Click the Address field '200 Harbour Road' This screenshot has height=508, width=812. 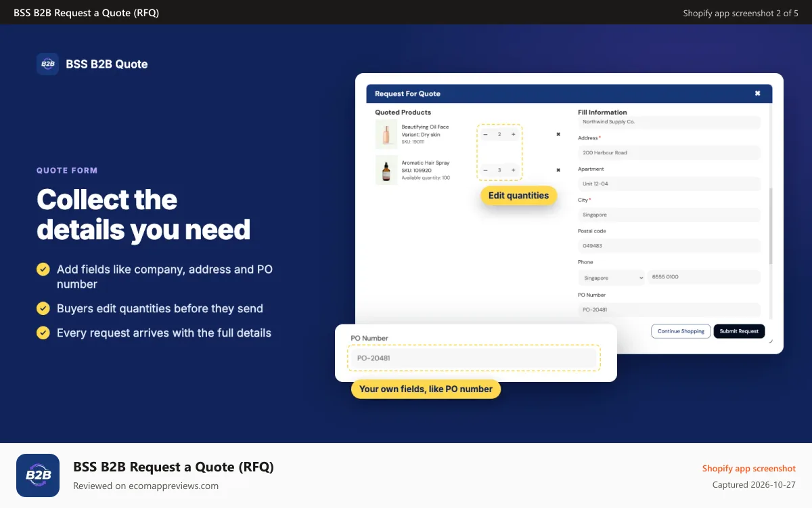669,152
